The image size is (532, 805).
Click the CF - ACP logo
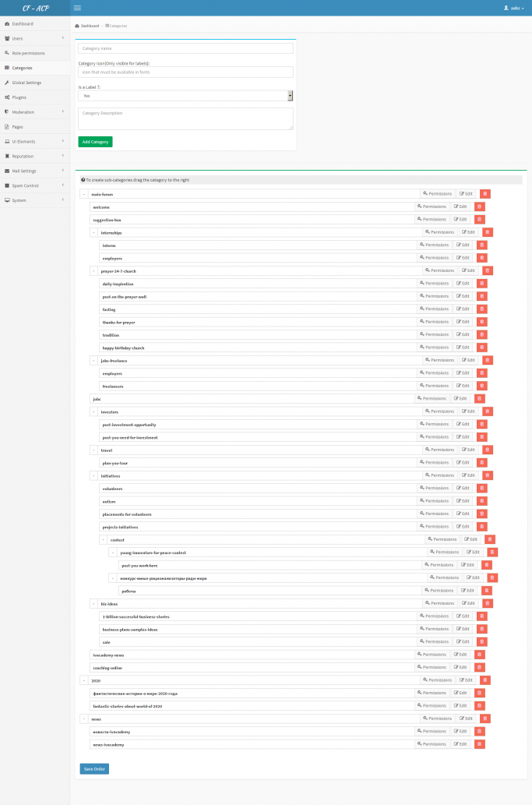pyautogui.click(x=35, y=9)
